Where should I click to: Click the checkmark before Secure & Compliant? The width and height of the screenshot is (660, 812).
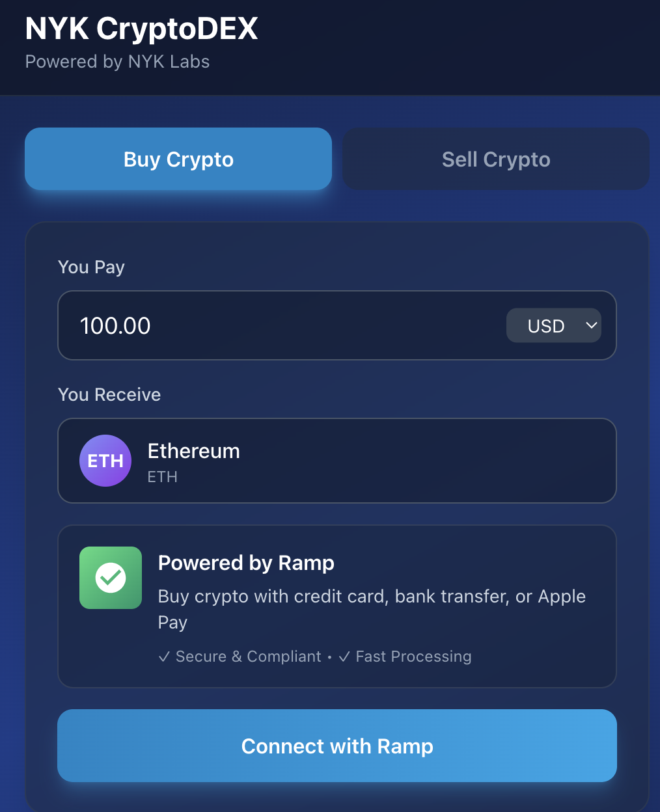coord(164,657)
